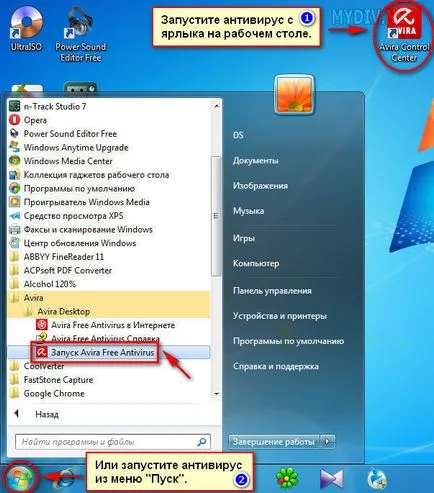The image size is (434, 493).
Task: Collapse the Avira Desktop subfolder
Action: tap(109, 311)
